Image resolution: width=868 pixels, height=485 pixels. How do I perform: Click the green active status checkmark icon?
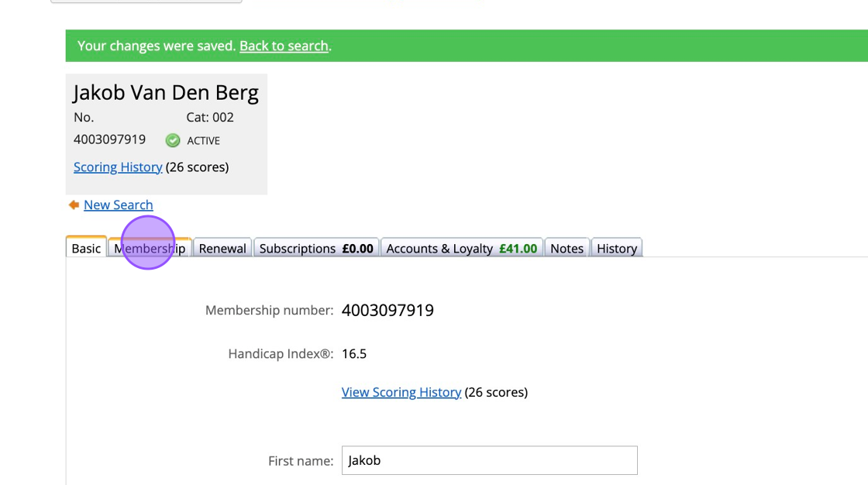tap(173, 140)
